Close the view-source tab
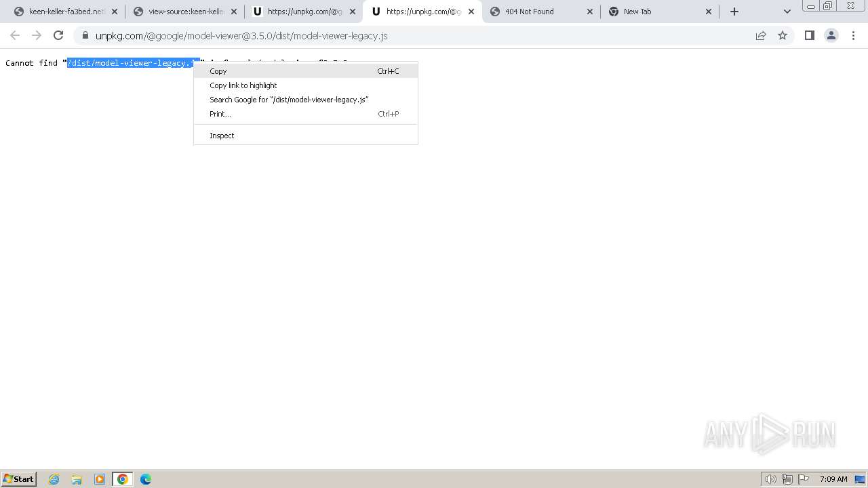868x488 pixels. click(x=234, y=12)
